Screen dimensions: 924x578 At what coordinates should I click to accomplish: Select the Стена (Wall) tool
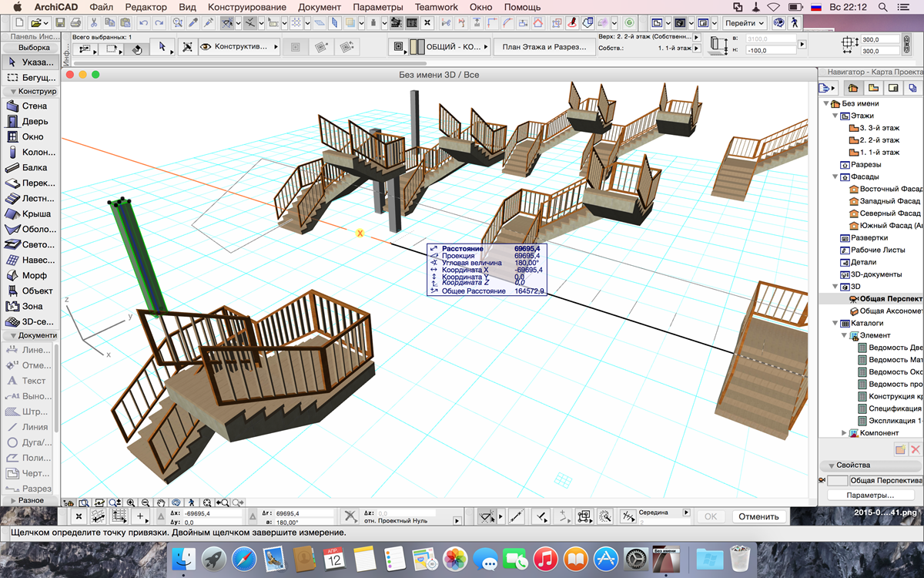tap(29, 106)
